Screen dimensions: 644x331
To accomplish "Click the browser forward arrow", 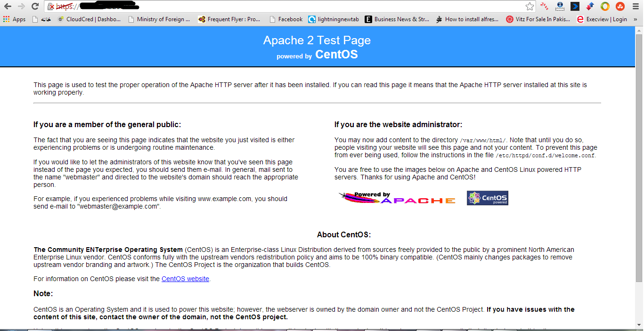I will click(21, 7).
